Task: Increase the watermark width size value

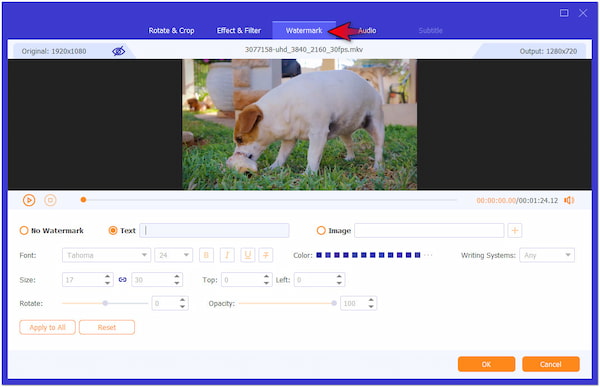Action: pyautogui.click(x=108, y=276)
